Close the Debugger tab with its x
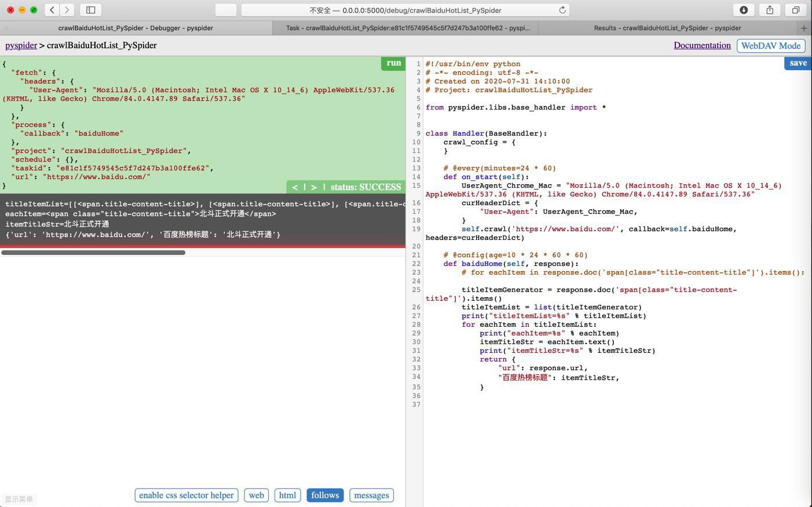Viewport: 812px width, 507px height. tap(6, 28)
